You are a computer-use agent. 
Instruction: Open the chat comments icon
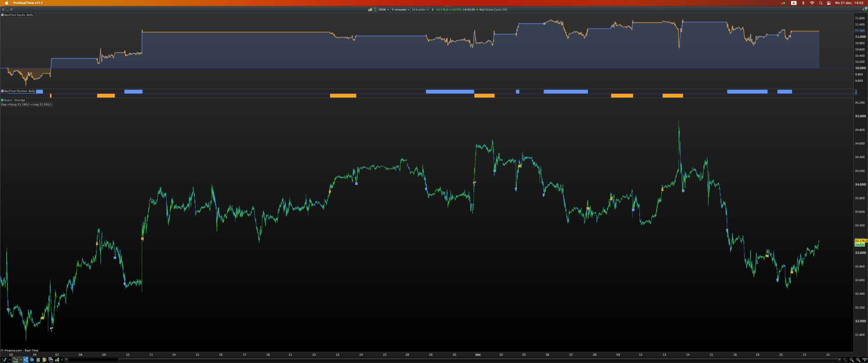32,360
